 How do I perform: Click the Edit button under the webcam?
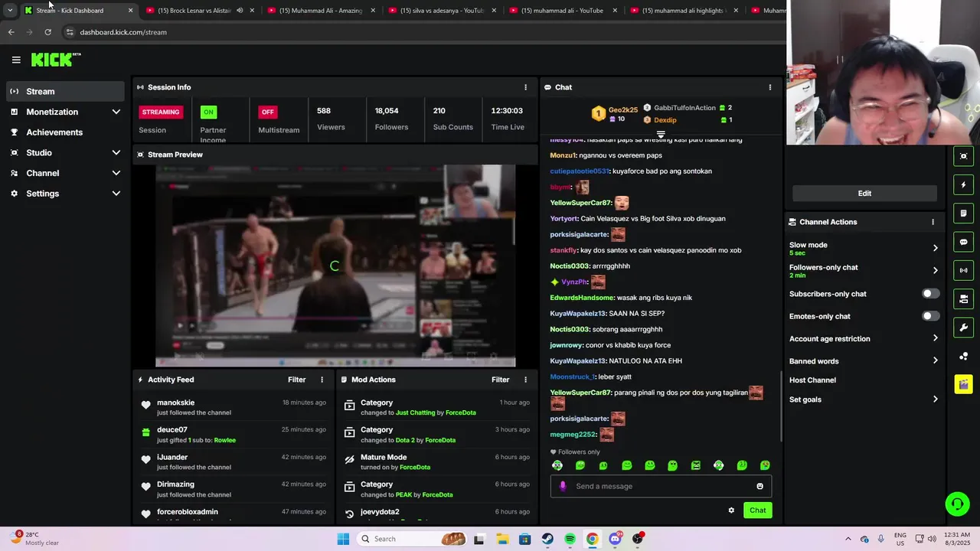coord(864,194)
